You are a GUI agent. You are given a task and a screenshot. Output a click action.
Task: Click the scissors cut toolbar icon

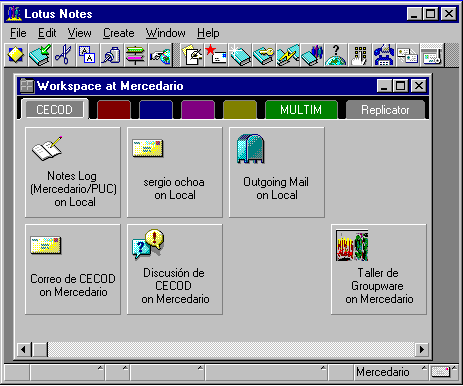(x=63, y=55)
